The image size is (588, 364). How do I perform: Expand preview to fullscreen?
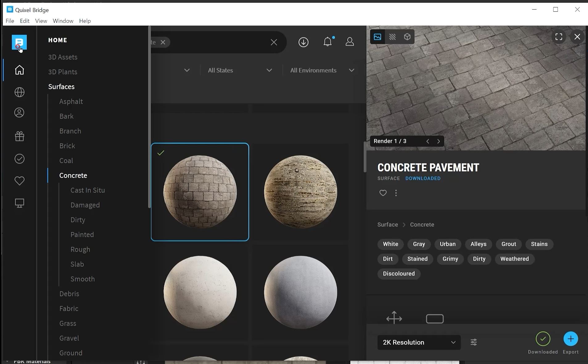(x=559, y=37)
